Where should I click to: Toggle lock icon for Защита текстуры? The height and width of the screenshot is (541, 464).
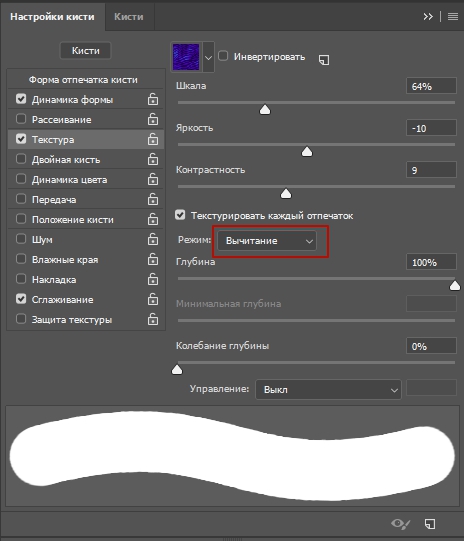(153, 319)
